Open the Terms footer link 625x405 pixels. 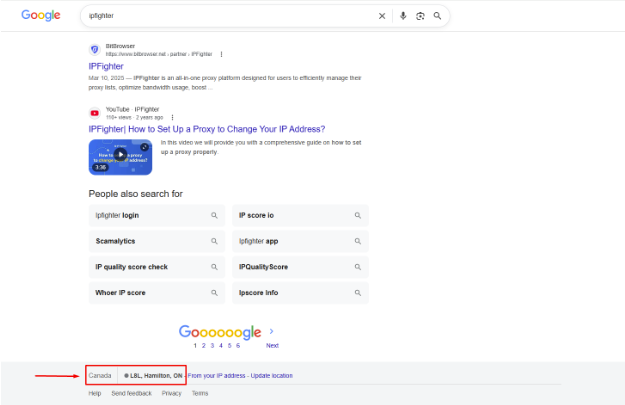(200, 393)
